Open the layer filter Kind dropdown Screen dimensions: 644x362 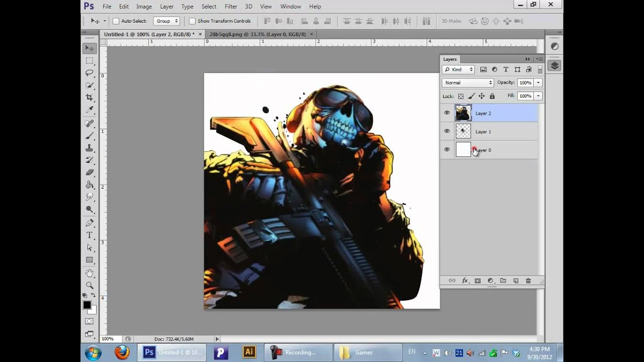point(458,69)
